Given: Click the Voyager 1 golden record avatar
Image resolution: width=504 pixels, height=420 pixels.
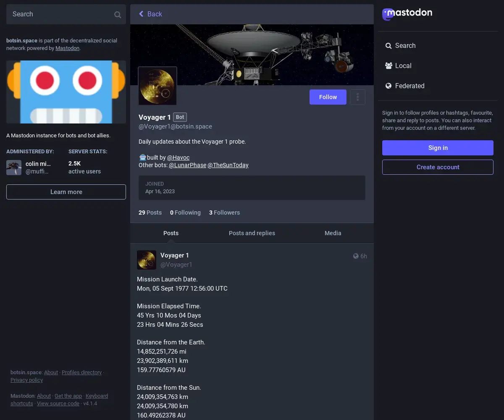Looking at the screenshot, I should coord(157,86).
